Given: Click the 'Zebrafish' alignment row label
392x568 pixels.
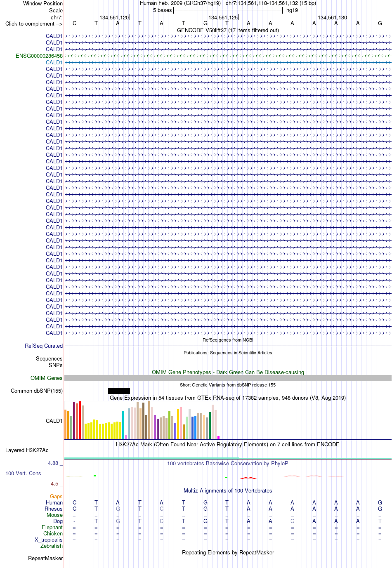Looking at the screenshot, I should 52,546.
